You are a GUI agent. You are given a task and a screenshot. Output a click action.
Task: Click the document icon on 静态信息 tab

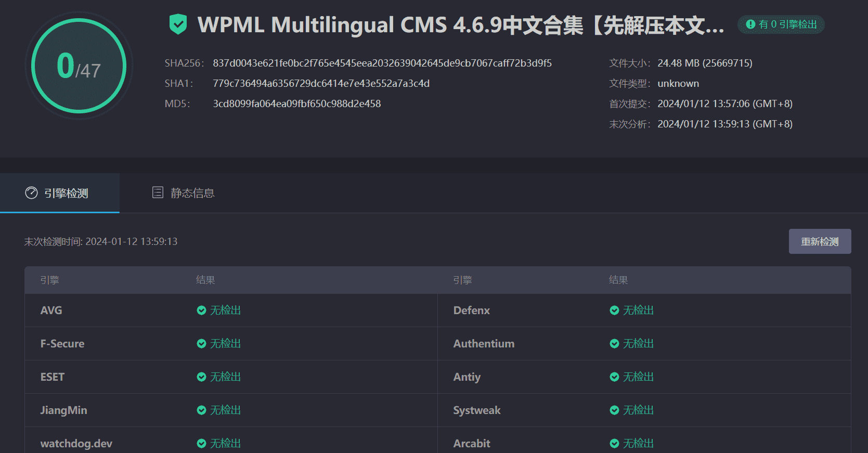(x=158, y=192)
